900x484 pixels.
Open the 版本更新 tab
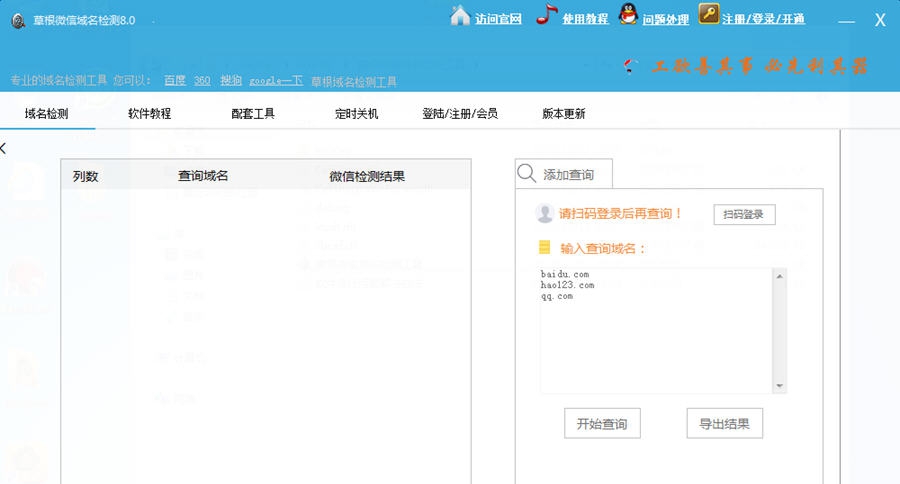(564, 114)
